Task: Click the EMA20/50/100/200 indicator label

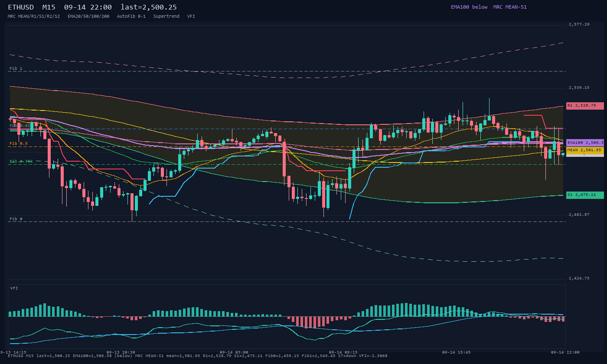Action: pos(88,16)
